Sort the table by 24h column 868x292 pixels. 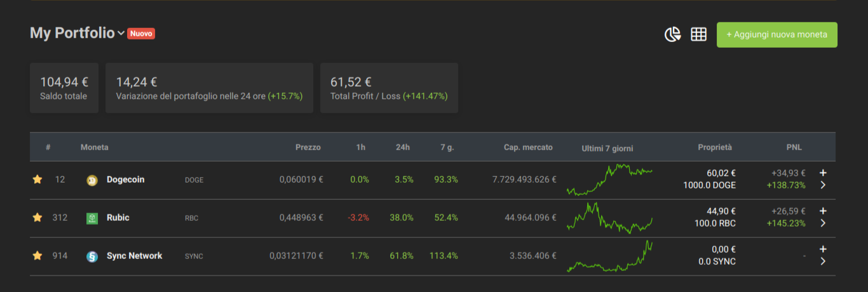(x=403, y=147)
